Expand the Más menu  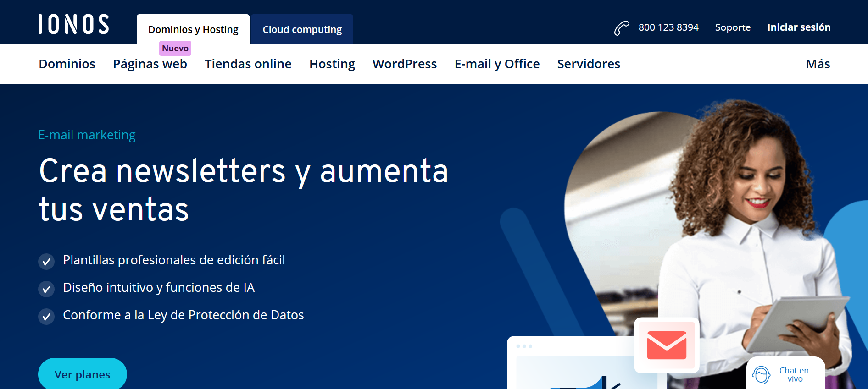click(x=818, y=64)
